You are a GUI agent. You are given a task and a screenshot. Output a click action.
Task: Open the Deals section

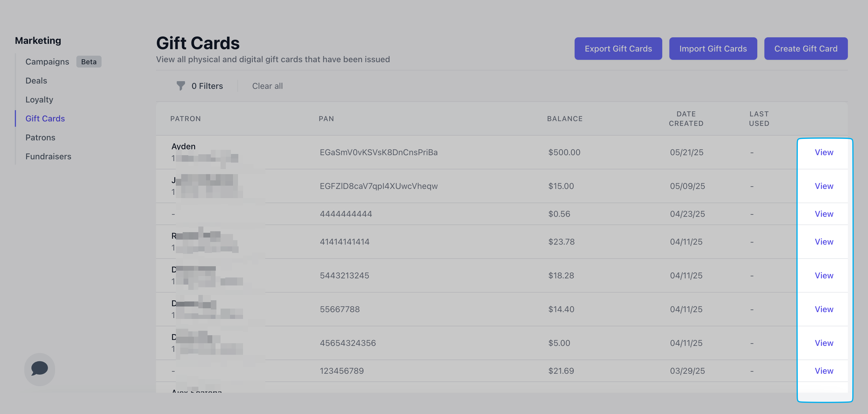click(x=36, y=81)
